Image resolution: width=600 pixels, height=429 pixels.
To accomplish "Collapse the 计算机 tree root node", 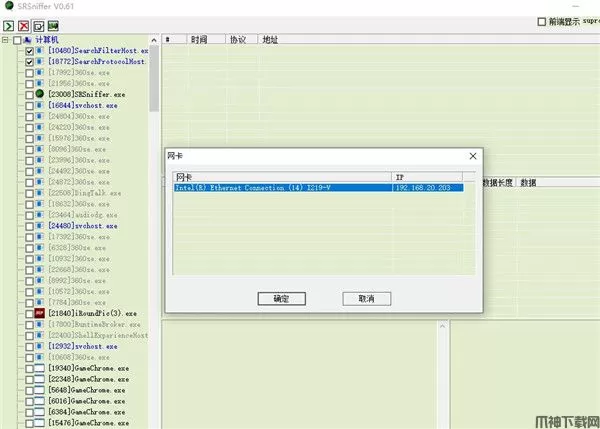I will click(5, 40).
